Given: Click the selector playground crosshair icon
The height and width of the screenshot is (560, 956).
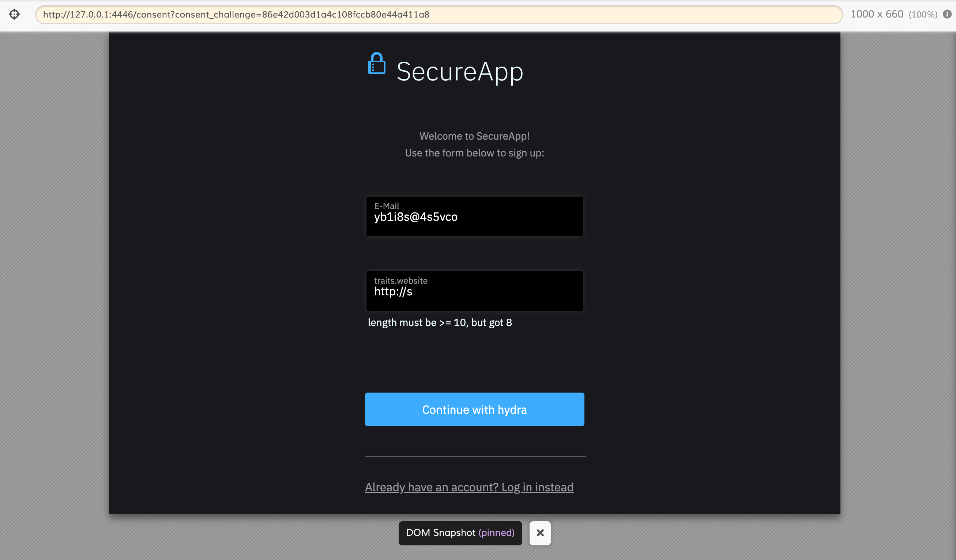Looking at the screenshot, I should (x=14, y=14).
